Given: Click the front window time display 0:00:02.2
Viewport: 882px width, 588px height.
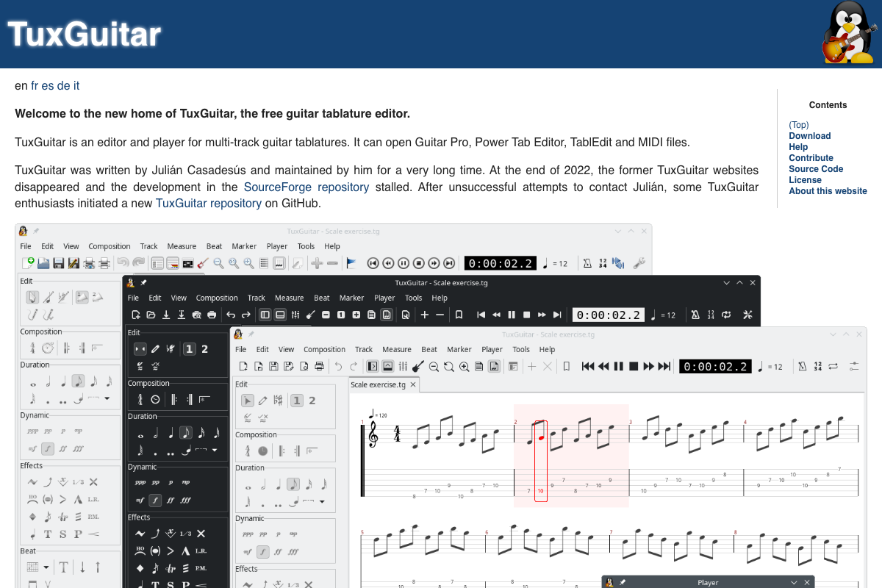Looking at the screenshot, I should point(715,366).
